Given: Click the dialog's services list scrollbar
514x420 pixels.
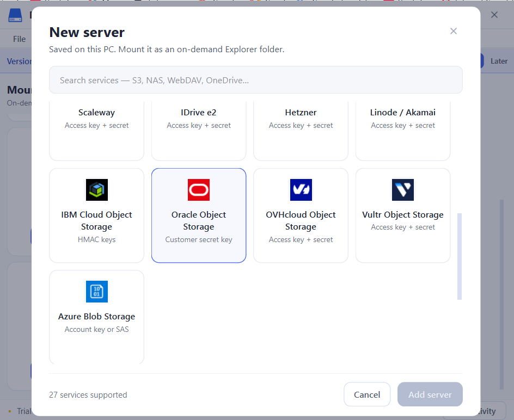Looking at the screenshot, I should 460,256.
